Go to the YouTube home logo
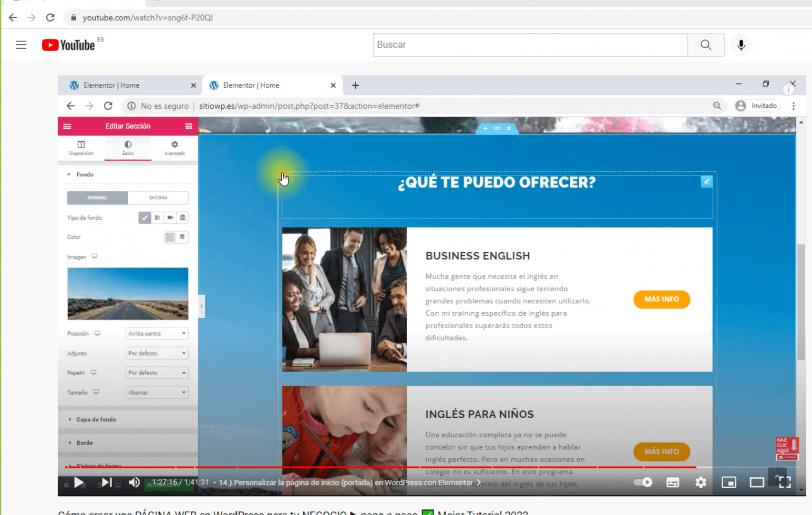 pos(68,45)
